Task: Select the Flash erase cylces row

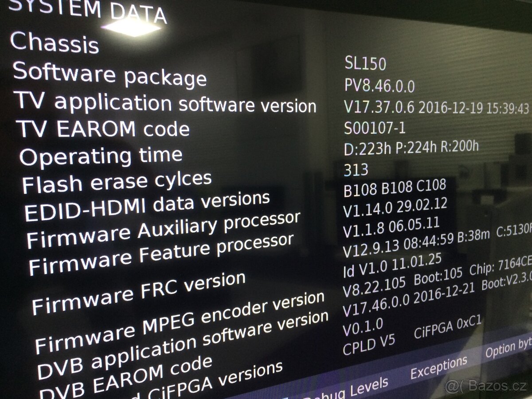Action: (117, 182)
